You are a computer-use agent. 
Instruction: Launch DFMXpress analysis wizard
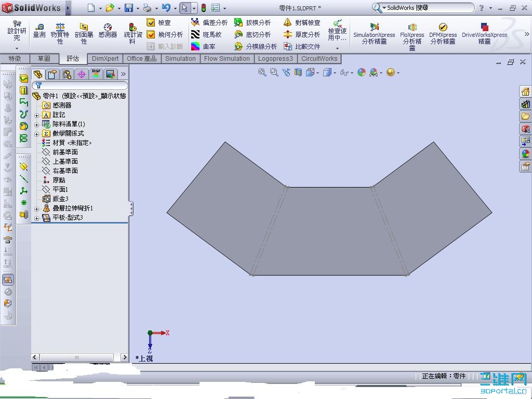(443, 33)
